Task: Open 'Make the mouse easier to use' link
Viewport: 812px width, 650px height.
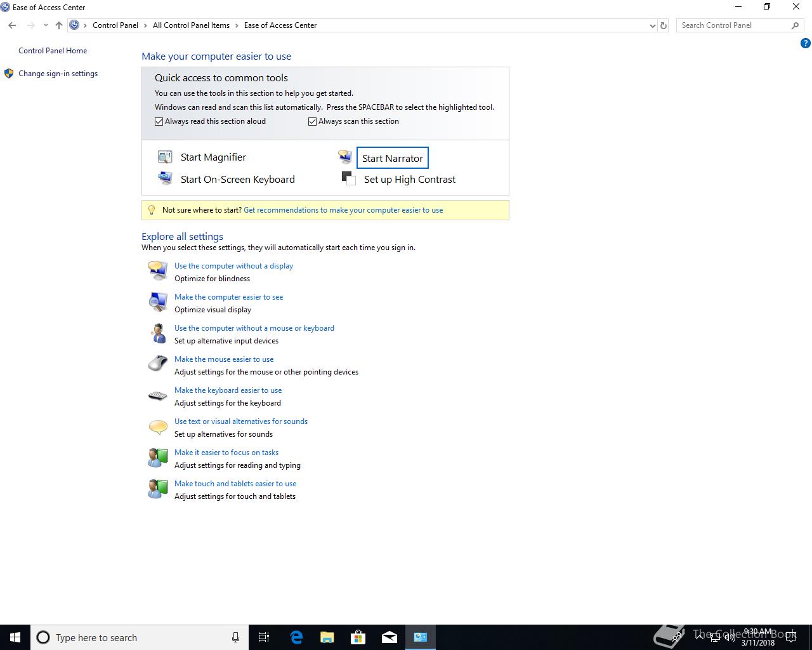Action: (x=224, y=359)
